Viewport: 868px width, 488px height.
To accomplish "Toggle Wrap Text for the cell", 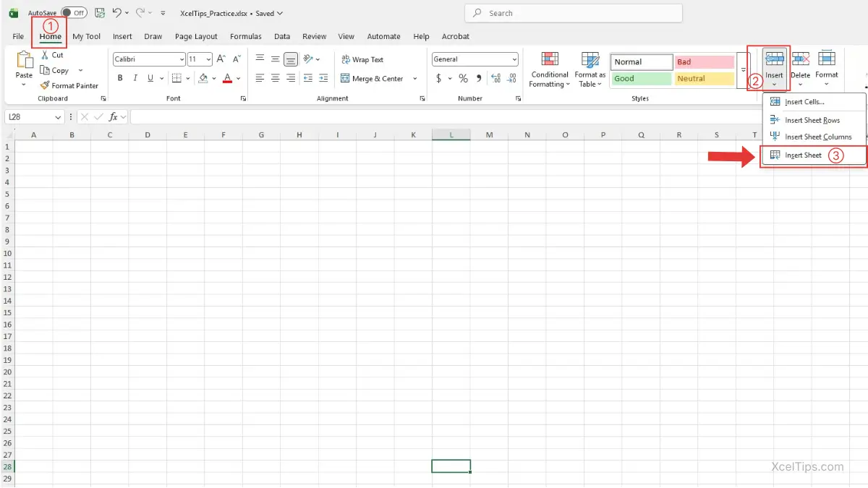I will (x=362, y=59).
